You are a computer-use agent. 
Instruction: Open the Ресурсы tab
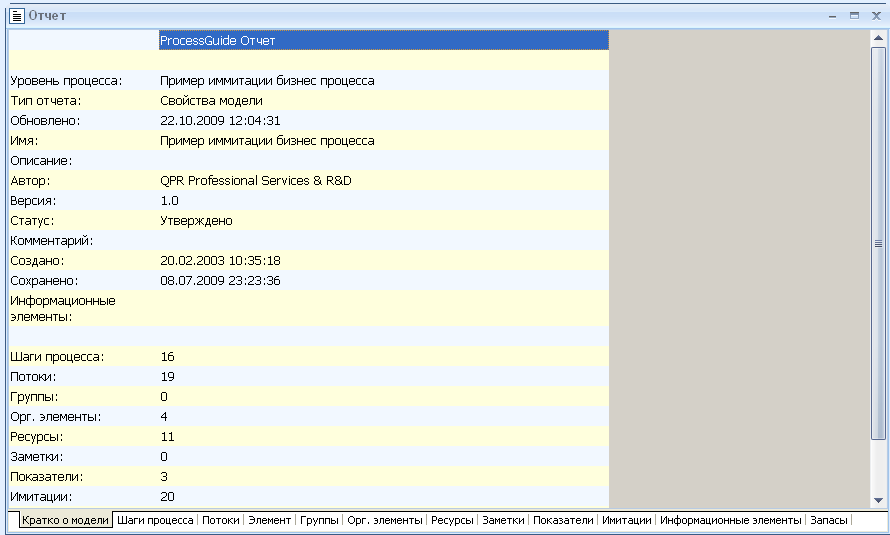click(x=452, y=520)
